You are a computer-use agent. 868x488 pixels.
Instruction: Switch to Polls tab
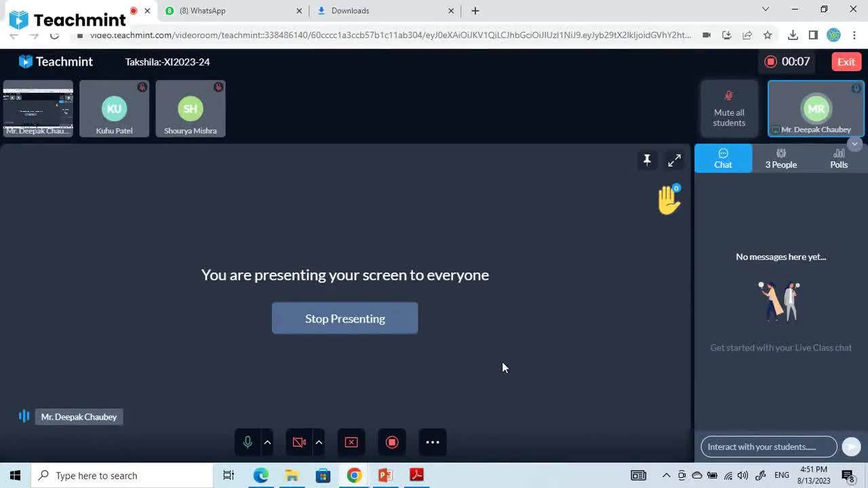pos(839,159)
